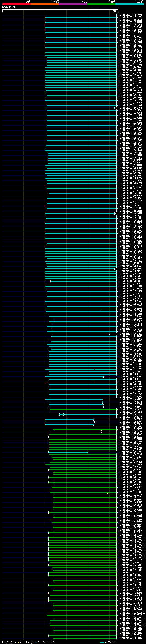Select hit UniRef100_Q5UN16
The width and height of the screenshot is (146, 644).
[x=131, y=334]
